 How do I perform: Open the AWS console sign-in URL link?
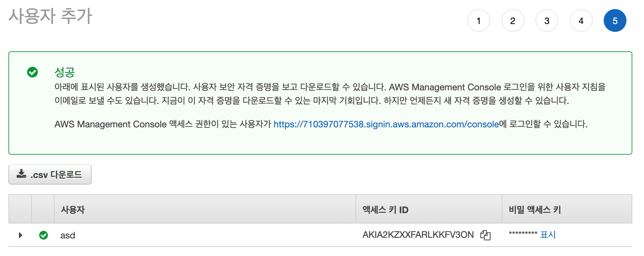[386, 124]
